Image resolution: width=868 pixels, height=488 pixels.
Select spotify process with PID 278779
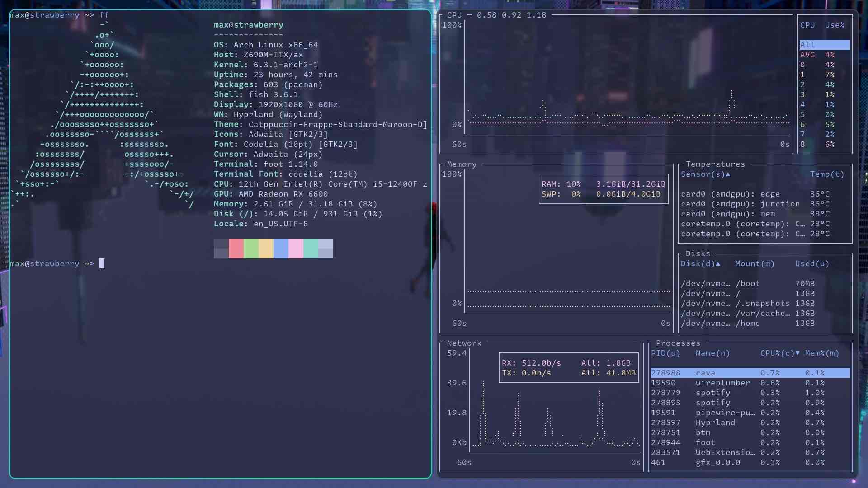pyautogui.click(x=750, y=393)
